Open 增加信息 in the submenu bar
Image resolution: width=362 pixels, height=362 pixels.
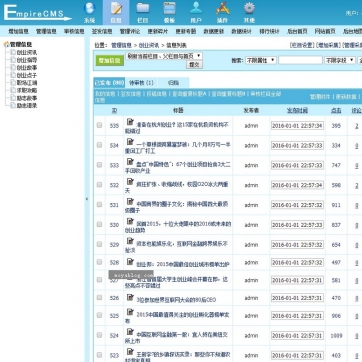click(x=19, y=31)
